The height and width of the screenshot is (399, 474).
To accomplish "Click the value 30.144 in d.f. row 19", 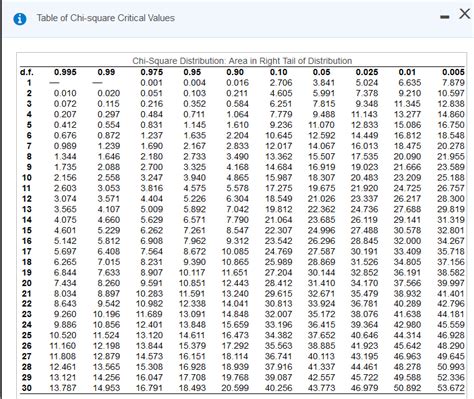I will click(322, 273).
